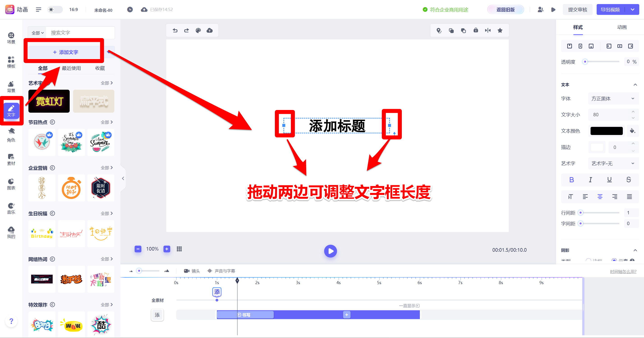
Task: Toggle the canvas grid icon
Action: click(179, 249)
